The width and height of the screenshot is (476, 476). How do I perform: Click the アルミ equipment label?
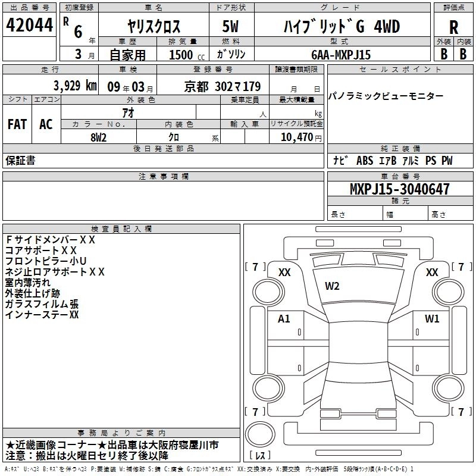[x=411, y=160]
